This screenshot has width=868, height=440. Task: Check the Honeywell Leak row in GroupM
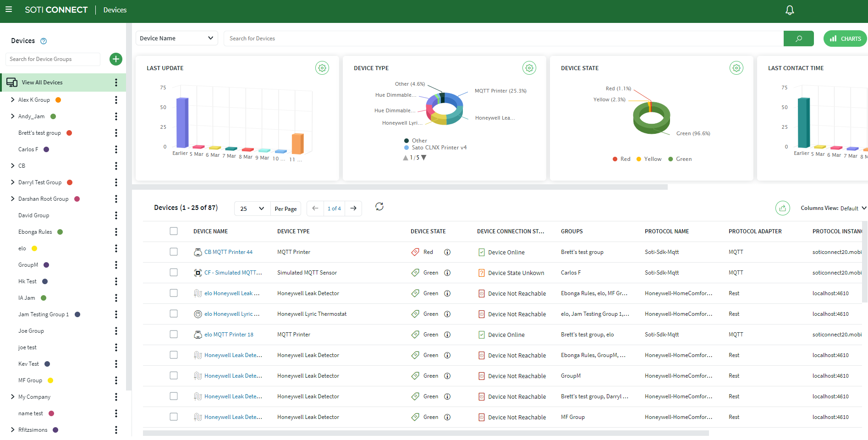174,375
